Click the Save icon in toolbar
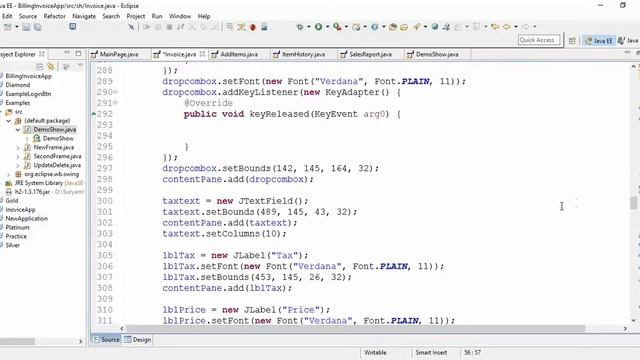The height and width of the screenshot is (360, 640). [x=26, y=27]
